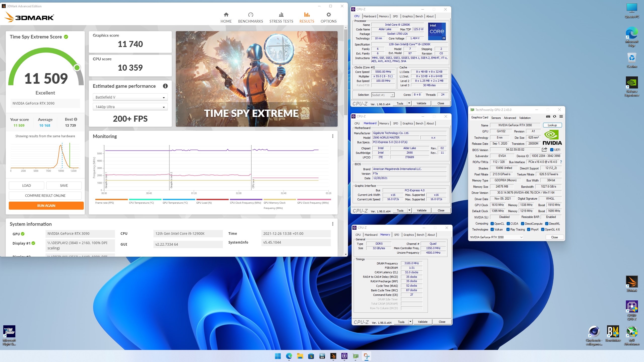Click the info icon next to Best score
Viewport: 644px width, 362px height.
[x=75, y=119]
